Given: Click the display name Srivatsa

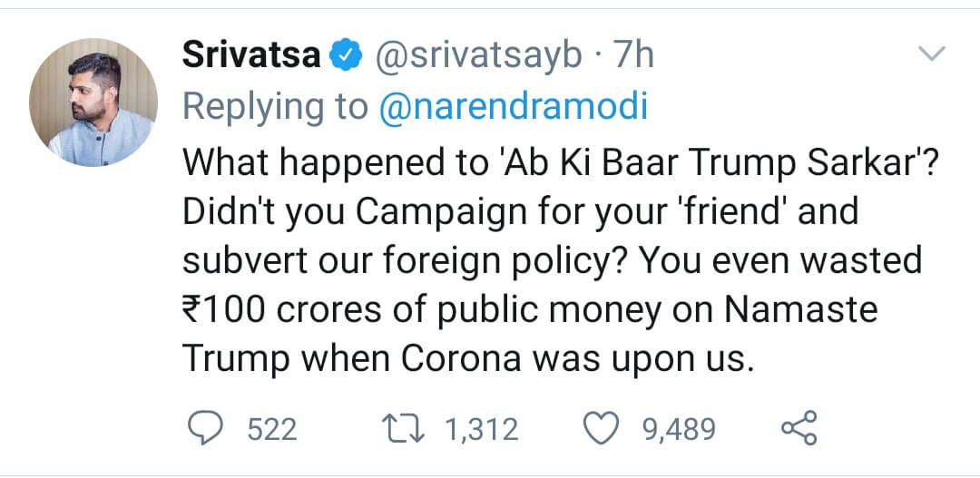Looking at the screenshot, I should (x=251, y=56).
